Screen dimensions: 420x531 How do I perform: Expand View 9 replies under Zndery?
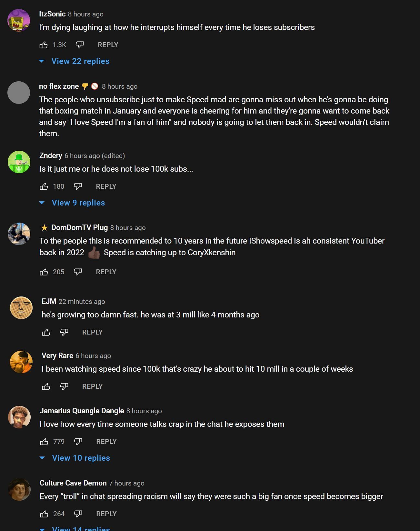[78, 203]
